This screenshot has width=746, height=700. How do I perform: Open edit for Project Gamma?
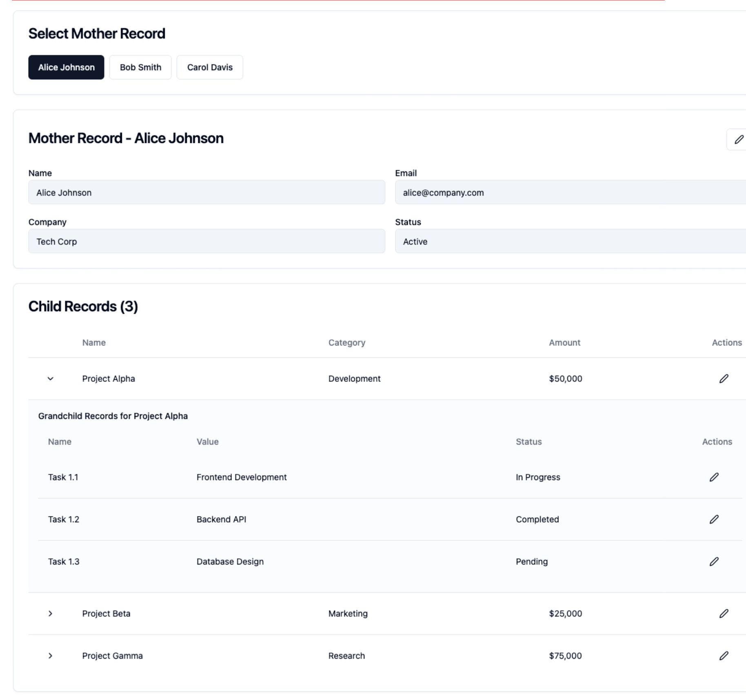(724, 656)
